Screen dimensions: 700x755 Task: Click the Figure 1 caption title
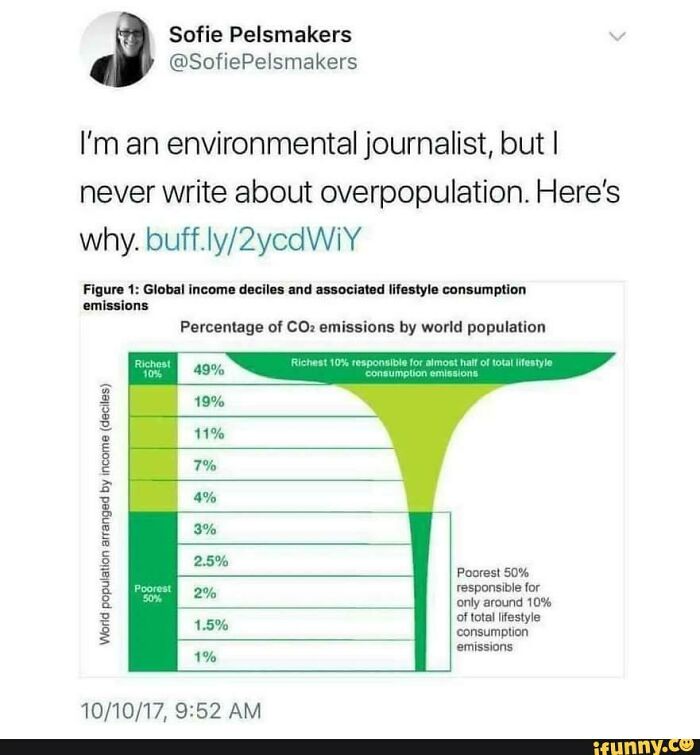[x=304, y=297]
